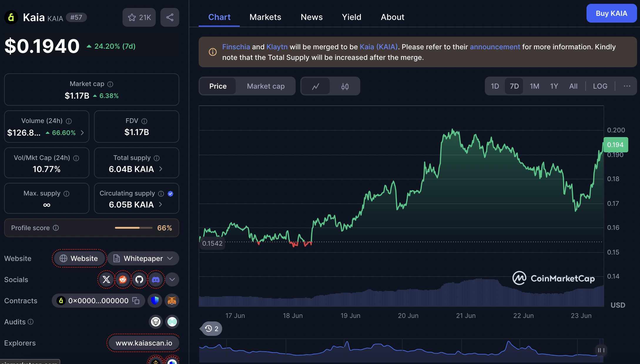Toggle LOG scale on chart
Viewport: 640px width, 364px height.
(600, 86)
